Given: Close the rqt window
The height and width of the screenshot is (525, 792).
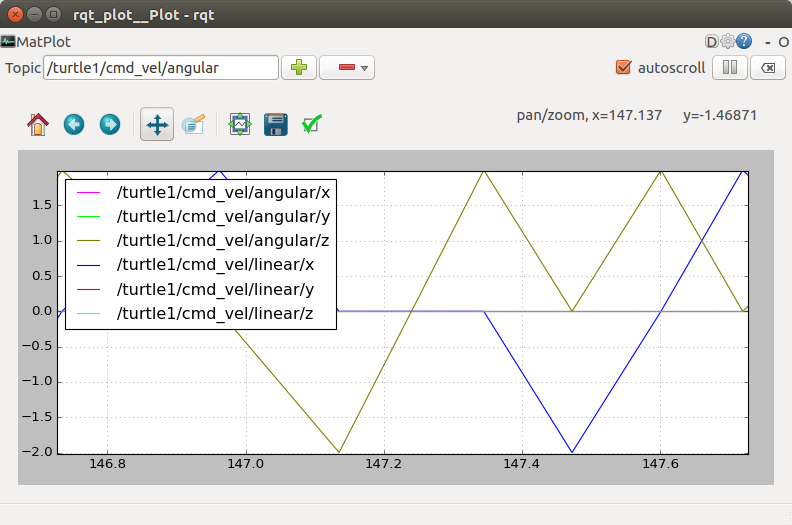Looking at the screenshot, I should tap(15, 15).
